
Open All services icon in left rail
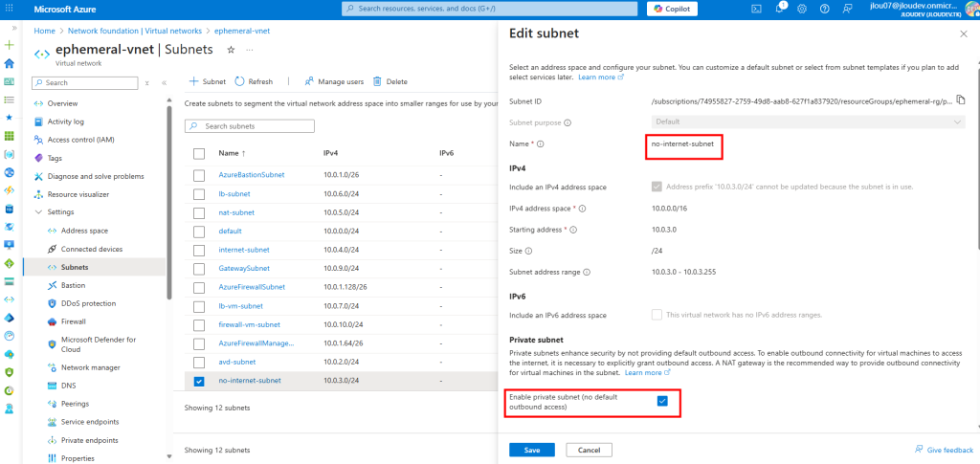tap(9, 99)
